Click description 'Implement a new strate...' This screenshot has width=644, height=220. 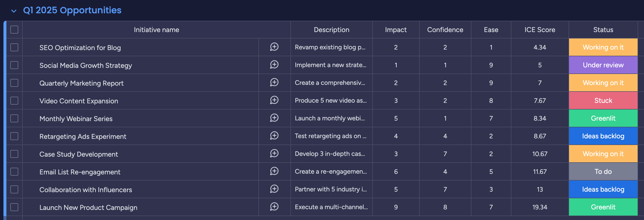[330, 65]
